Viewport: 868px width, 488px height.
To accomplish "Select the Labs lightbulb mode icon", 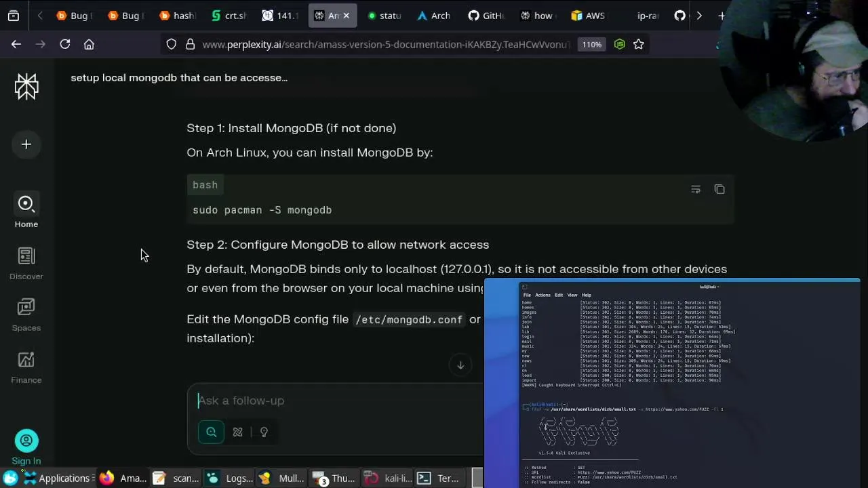I will point(264,432).
